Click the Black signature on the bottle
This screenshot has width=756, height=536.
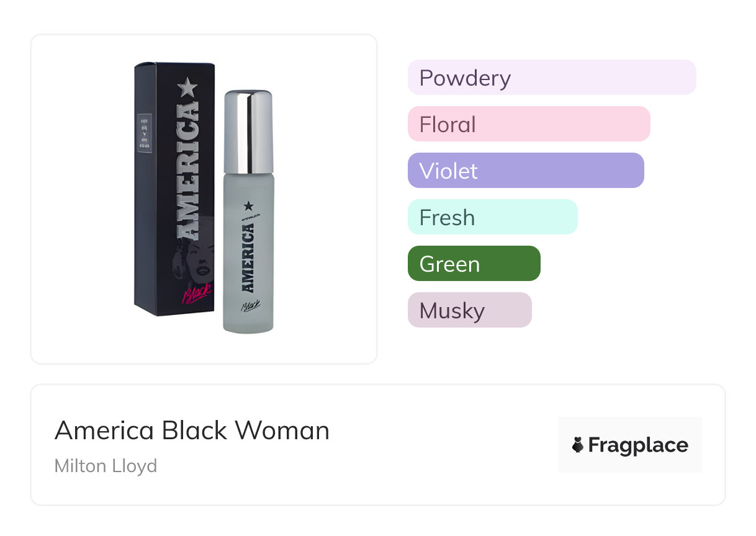click(x=250, y=306)
